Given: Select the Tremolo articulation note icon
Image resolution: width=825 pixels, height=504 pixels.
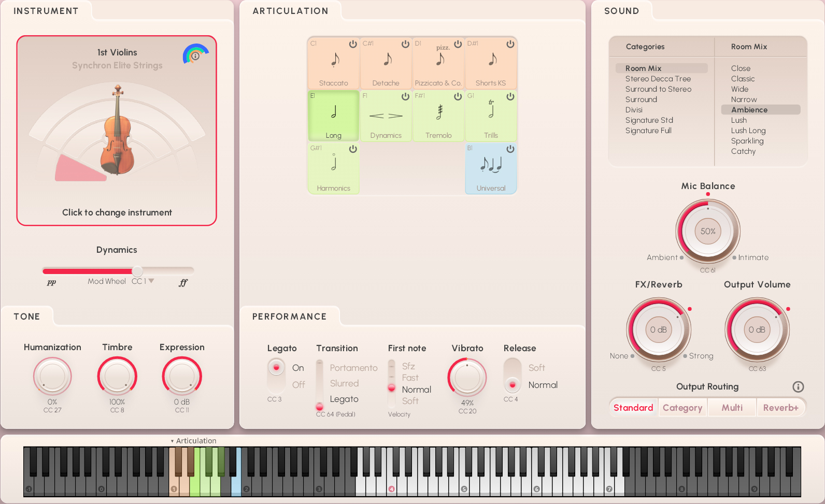Looking at the screenshot, I should click(x=439, y=112).
